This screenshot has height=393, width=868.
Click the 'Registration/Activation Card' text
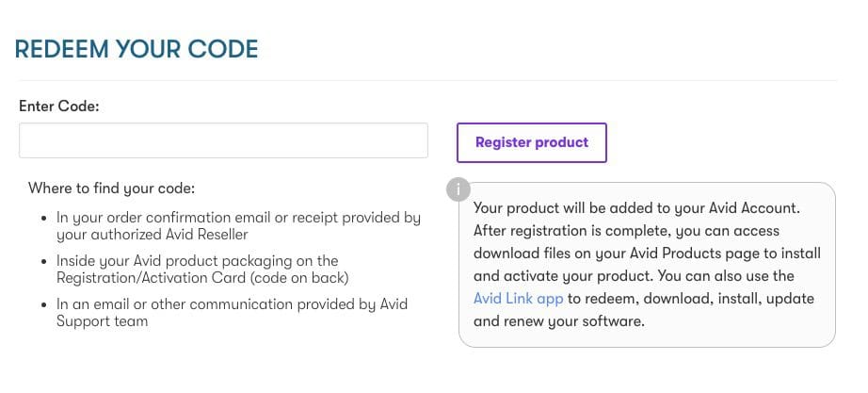coord(151,277)
